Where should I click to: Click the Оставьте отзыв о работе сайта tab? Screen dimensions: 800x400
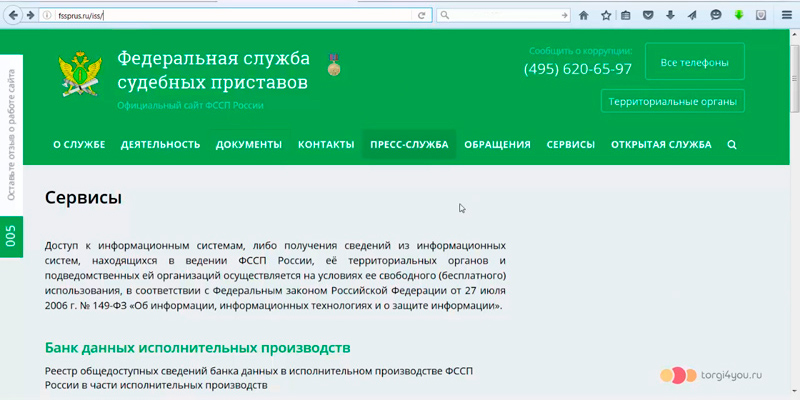point(11,135)
